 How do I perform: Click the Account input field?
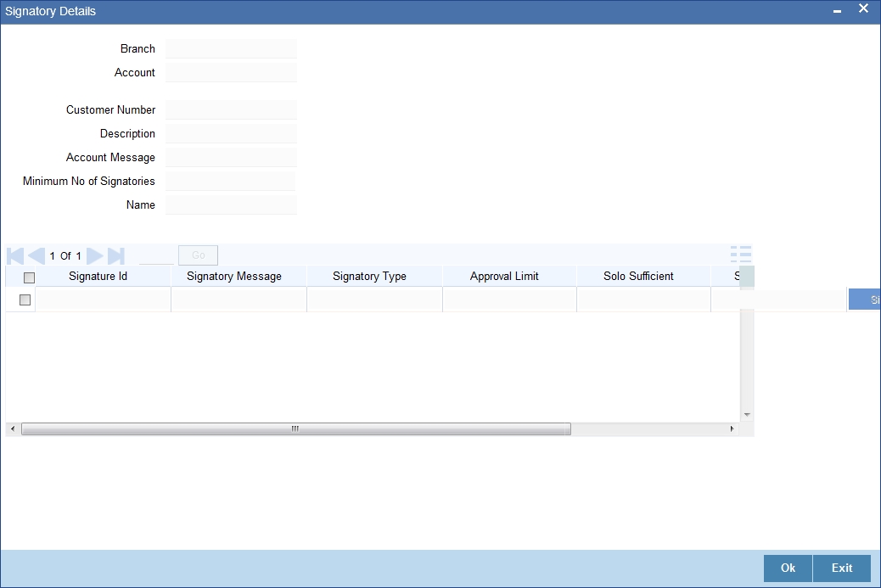point(231,72)
